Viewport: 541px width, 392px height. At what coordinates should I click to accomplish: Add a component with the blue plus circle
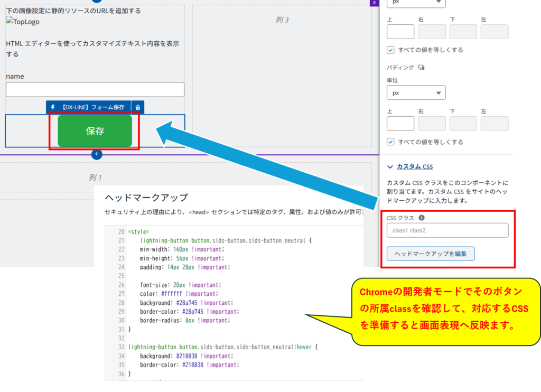click(97, 154)
